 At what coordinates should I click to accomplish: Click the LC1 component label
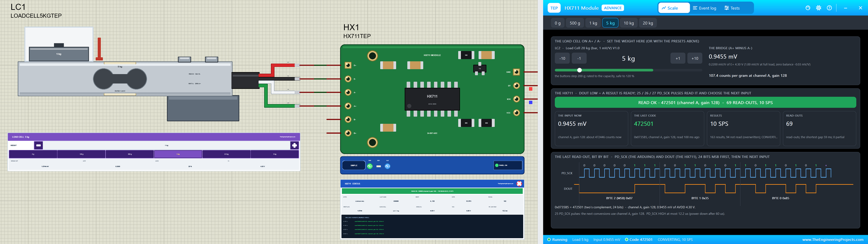(x=18, y=7)
